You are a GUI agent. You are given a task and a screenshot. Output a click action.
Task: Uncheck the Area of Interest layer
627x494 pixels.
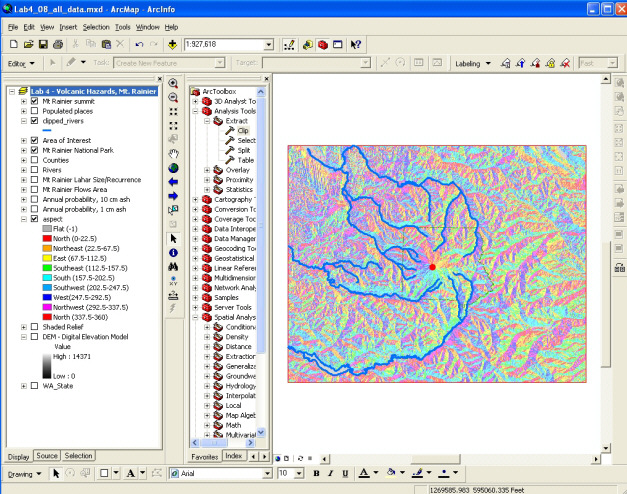(x=34, y=140)
